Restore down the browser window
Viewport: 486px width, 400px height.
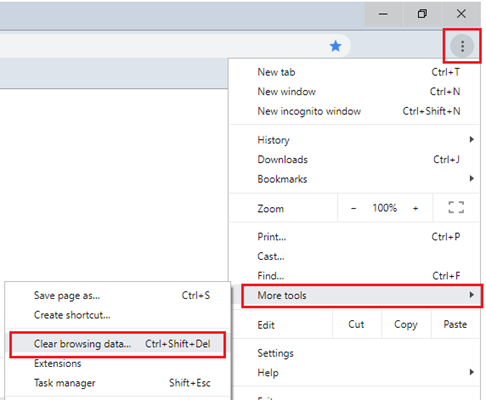pyautogui.click(x=422, y=14)
